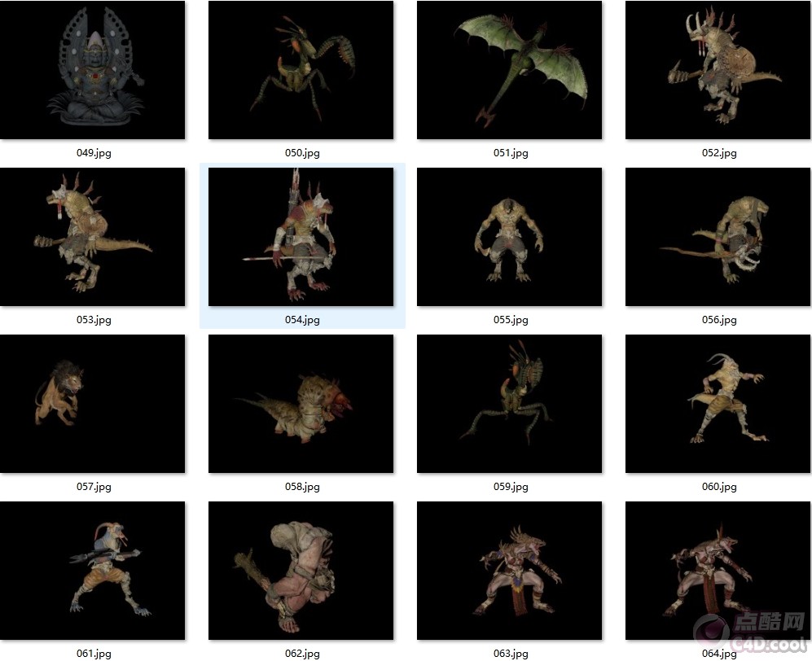Click the 057.jpg file name
Viewport: 812px width, 661px height.
click(94, 487)
